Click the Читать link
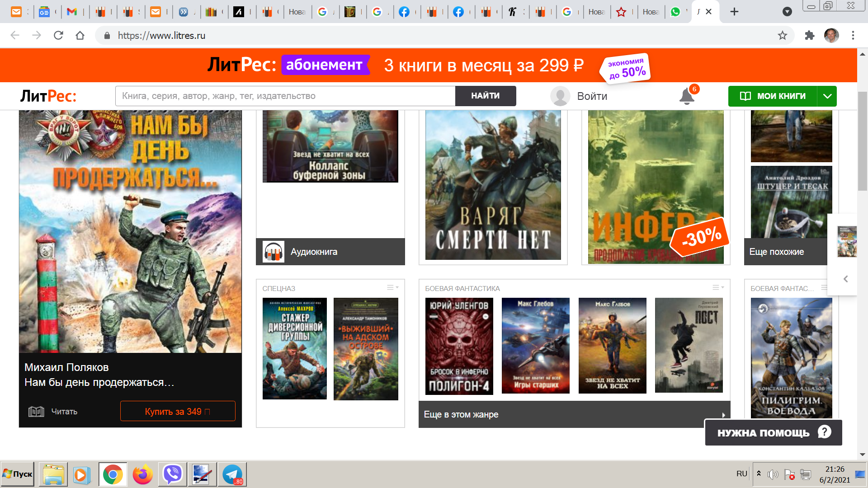 [x=64, y=412]
